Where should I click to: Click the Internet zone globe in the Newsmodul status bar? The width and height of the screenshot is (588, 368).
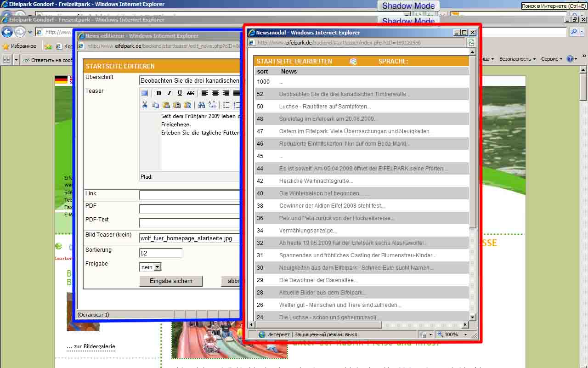click(262, 334)
